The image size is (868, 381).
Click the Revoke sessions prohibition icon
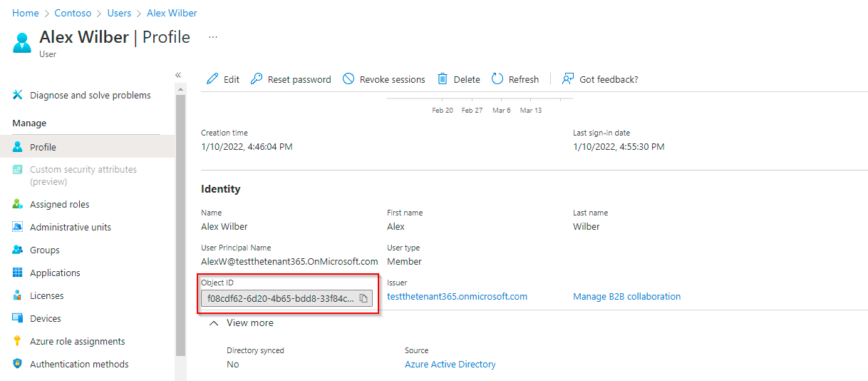(x=348, y=79)
